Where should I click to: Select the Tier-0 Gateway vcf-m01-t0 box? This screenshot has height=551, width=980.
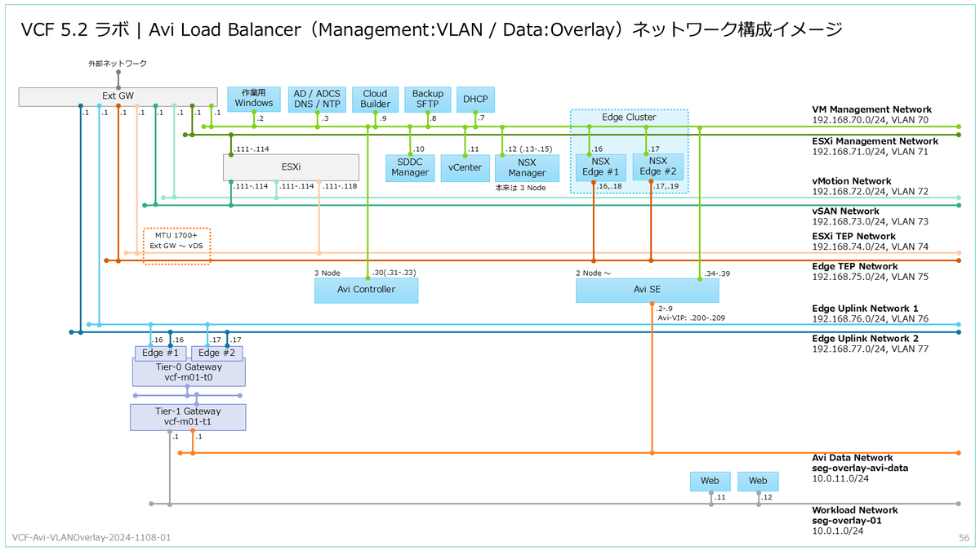[x=188, y=373]
